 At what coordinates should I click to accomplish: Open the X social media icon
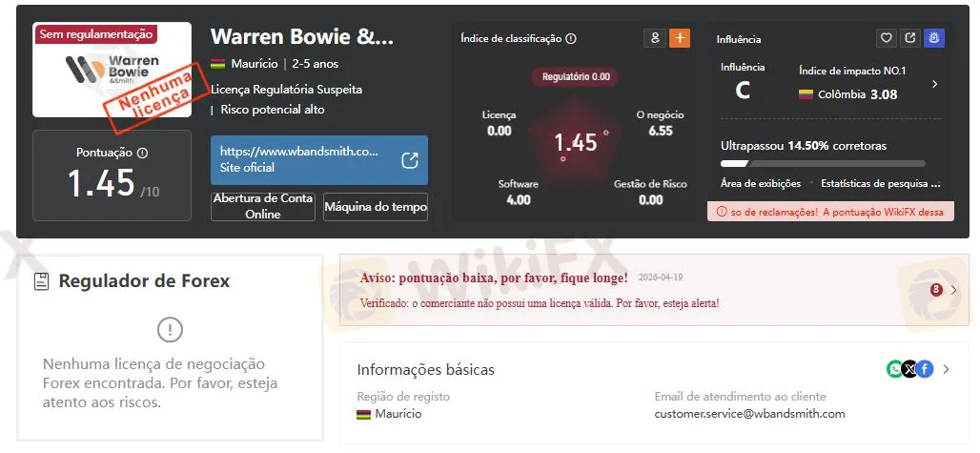pos(910,369)
